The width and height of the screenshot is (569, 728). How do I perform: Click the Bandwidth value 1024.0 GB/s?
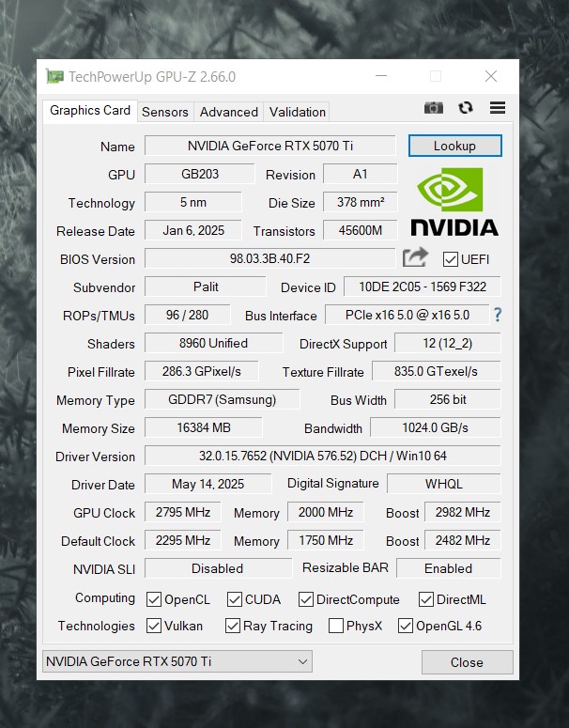tap(436, 428)
